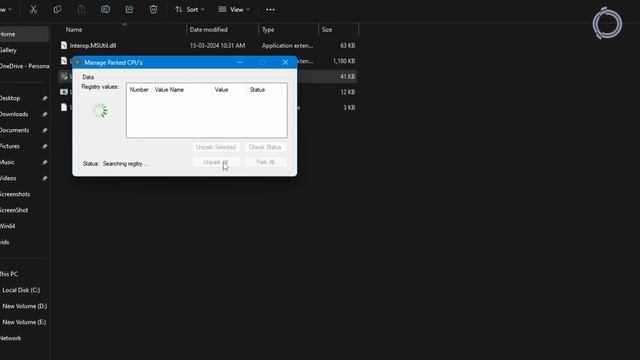Click the Number column header in dialog

point(139,90)
